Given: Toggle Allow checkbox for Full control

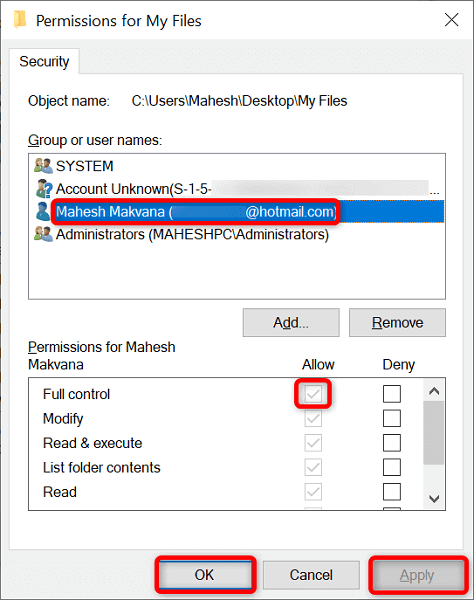Looking at the screenshot, I should click(x=313, y=394).
